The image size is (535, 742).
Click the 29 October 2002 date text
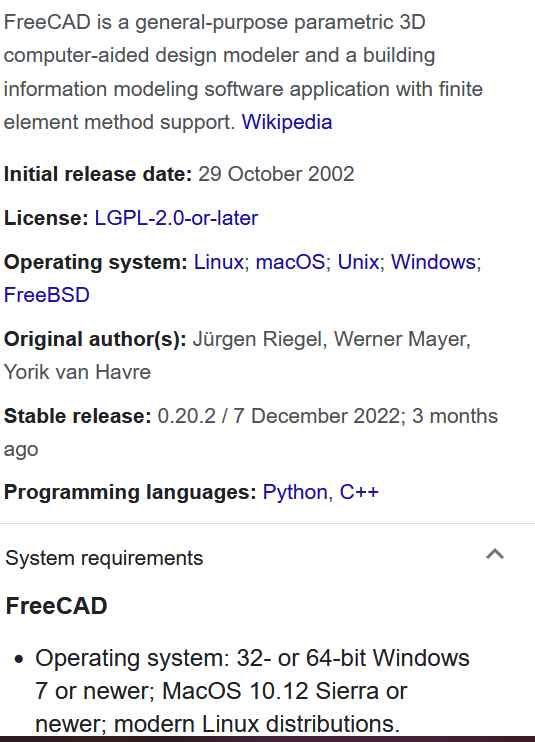tap(276, 174)
